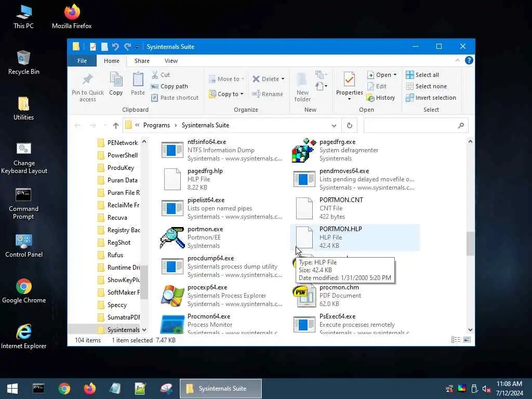Select the file pagedfrg.hlp
532x399 pixels.
click(x=222, y=179)
